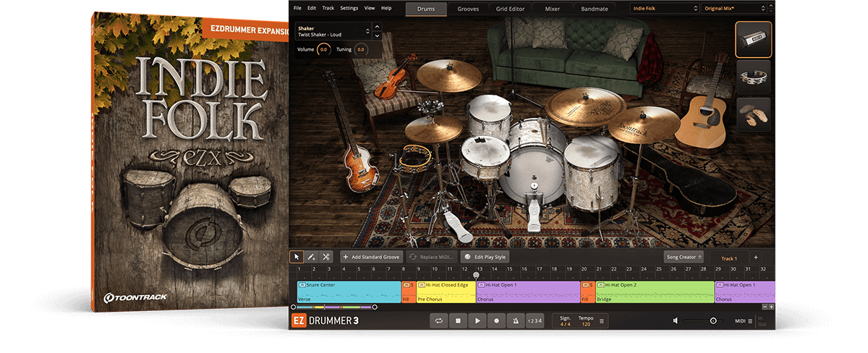Open the Original Mix preset dropdown
The image size is (868, 353).
click(735, 8)
